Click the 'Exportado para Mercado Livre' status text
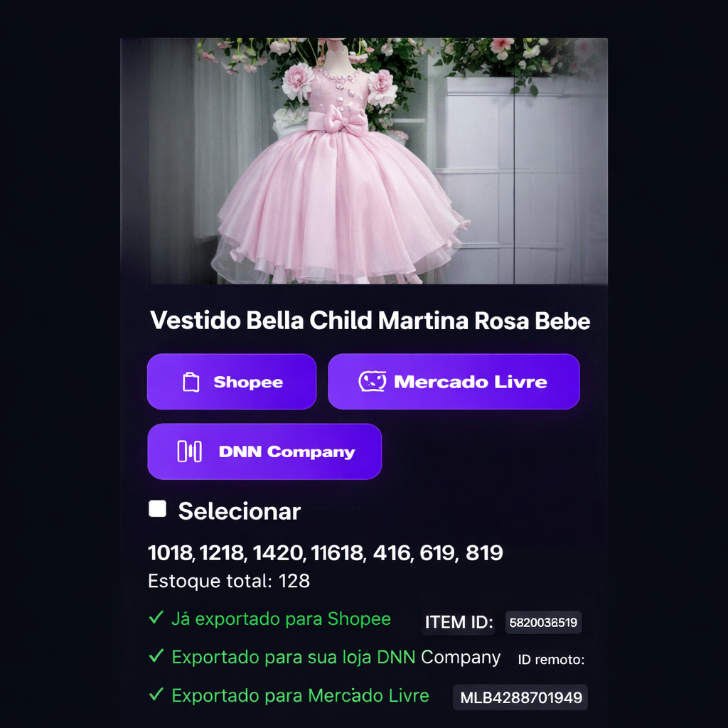This screenshot has height=728, width=728. (x=301, y=695)
